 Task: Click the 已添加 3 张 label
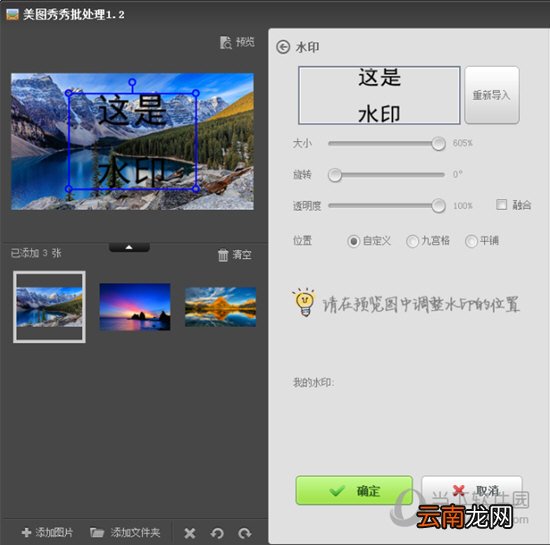36,253
